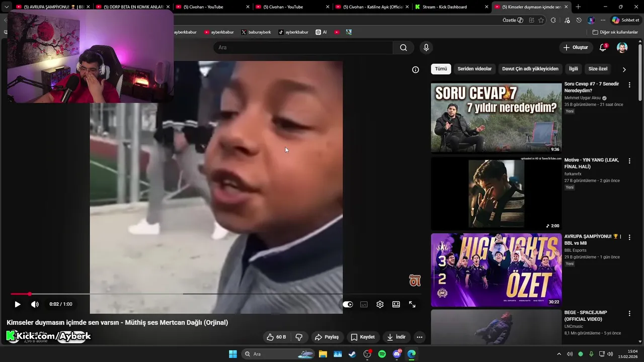Run search with magnifier button
This screenshot has height=362, width=644.
404,47
